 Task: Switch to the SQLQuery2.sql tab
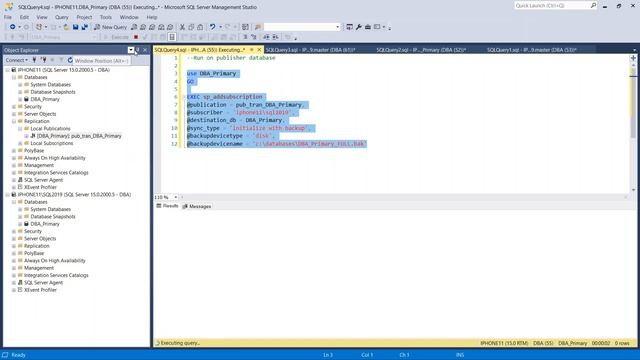421,50
